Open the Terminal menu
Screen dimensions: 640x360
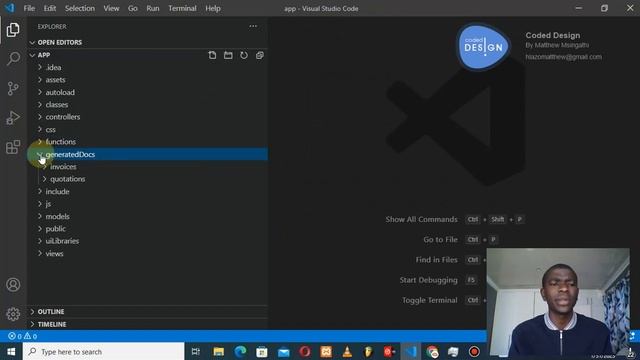(182, 8)
